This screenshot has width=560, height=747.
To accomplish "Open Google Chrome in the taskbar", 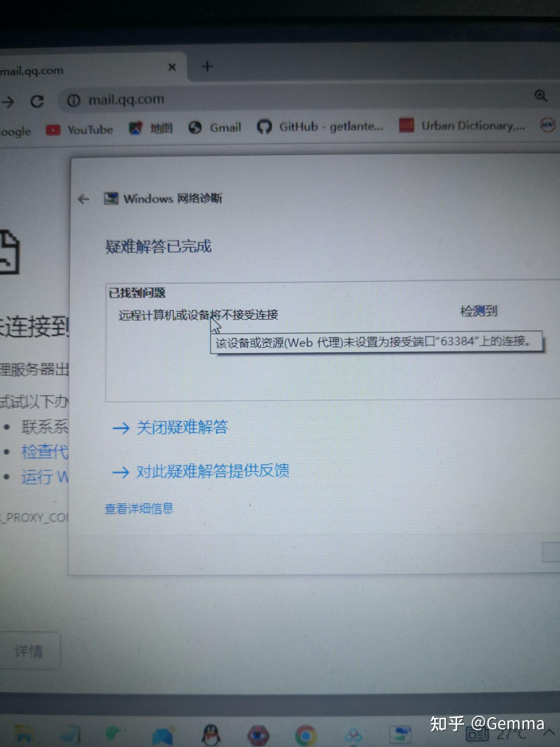I will click(306, 735).
